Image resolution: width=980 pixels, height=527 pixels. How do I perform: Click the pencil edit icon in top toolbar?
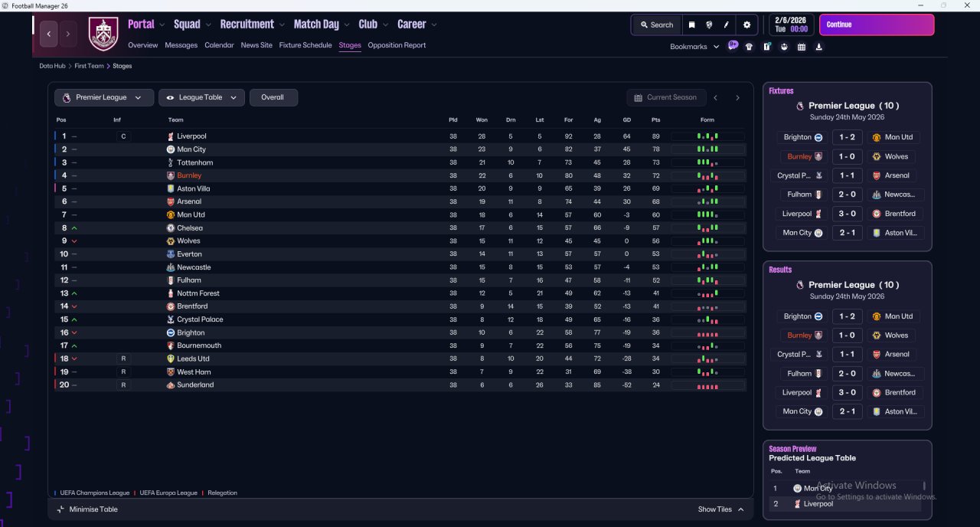coord(727,25)
